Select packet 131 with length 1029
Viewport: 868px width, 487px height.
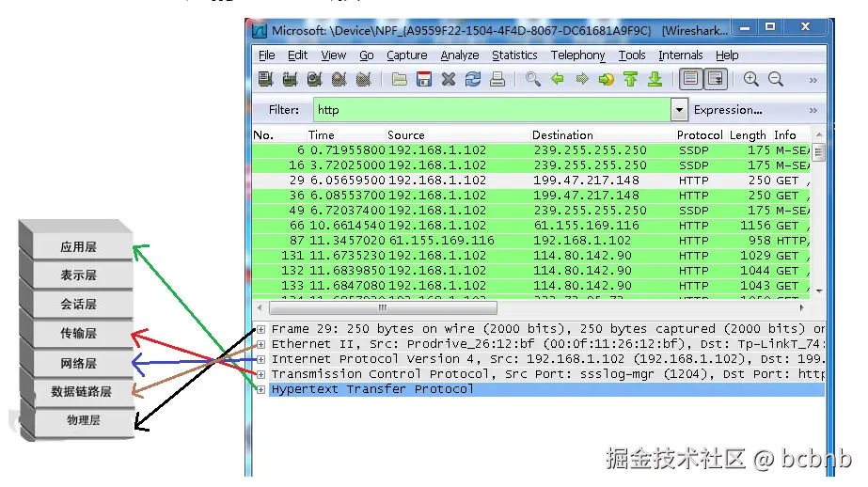click(x=531, y=255)
